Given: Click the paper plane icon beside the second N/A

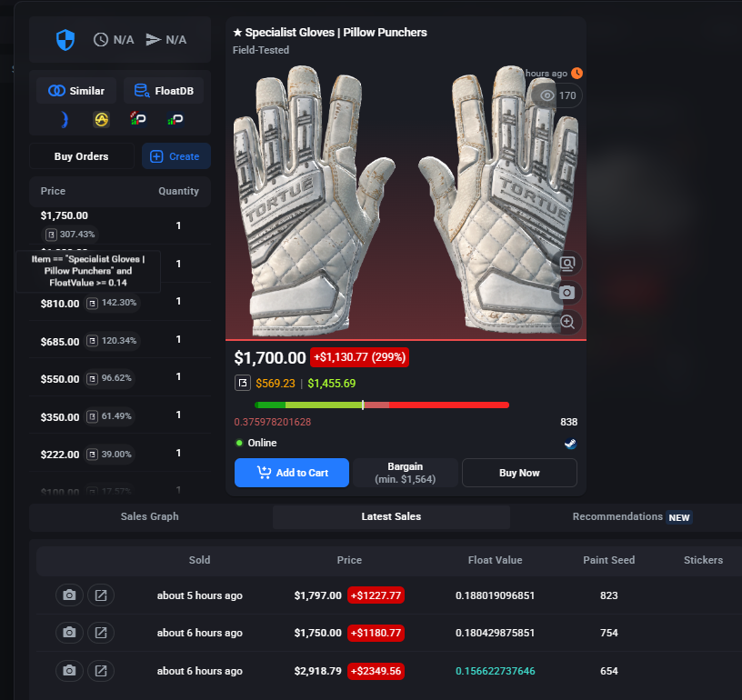Looking at the screenshot, I should [153, 40].
